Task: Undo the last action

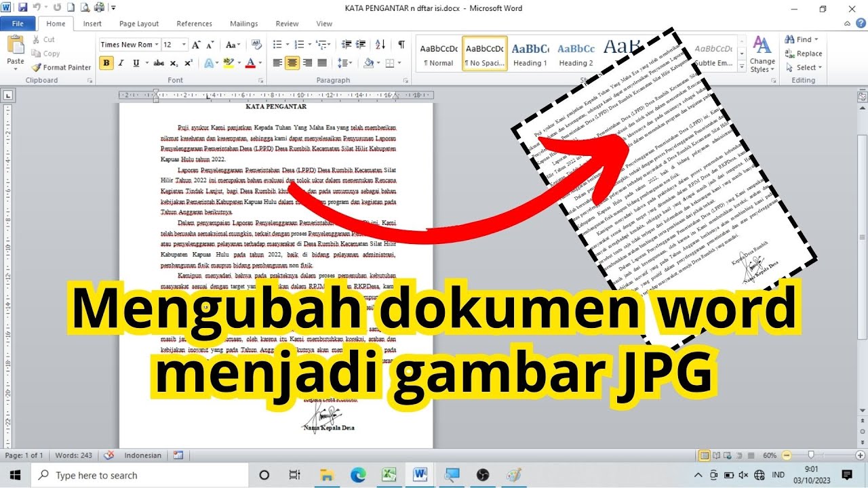Action: click(x=37, y=7)
